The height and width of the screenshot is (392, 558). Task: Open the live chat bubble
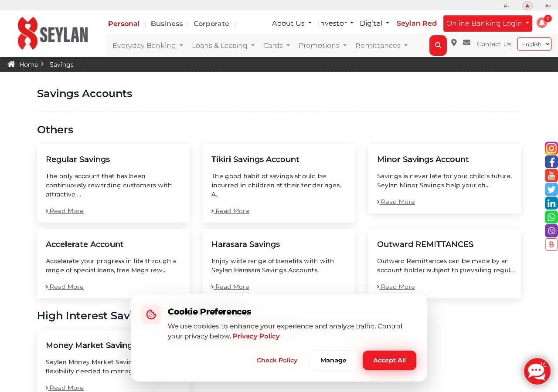click(537, 371)
